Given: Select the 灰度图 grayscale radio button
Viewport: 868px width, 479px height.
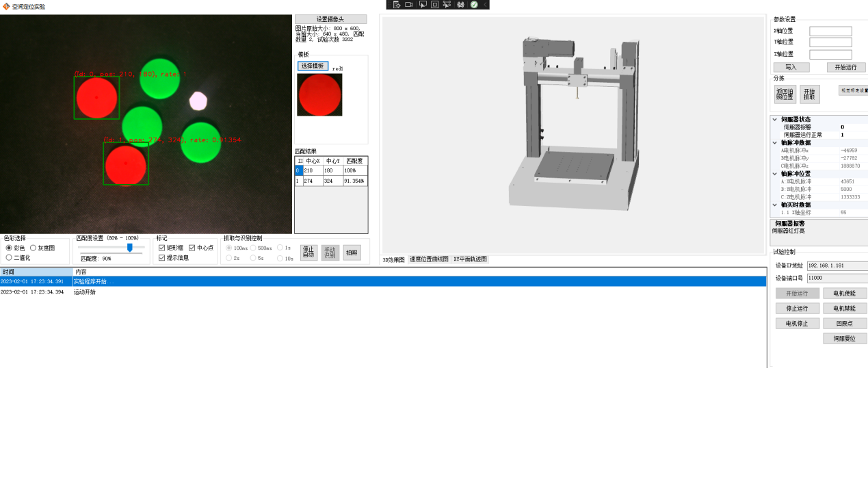Looking at the screenshot, I should [33, 248].
